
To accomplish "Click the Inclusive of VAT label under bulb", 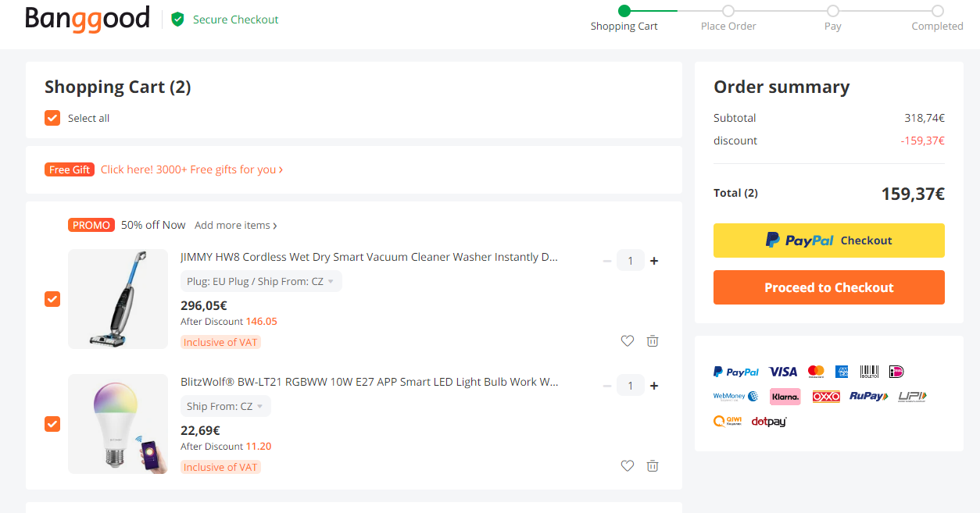I will pyautogui.click(x=220, y=467).
